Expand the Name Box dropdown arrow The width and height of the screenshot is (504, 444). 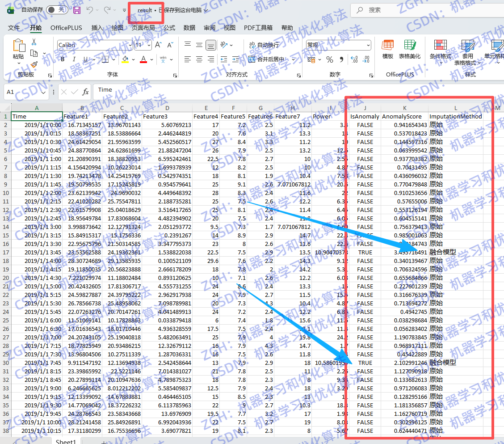point(43,92)
